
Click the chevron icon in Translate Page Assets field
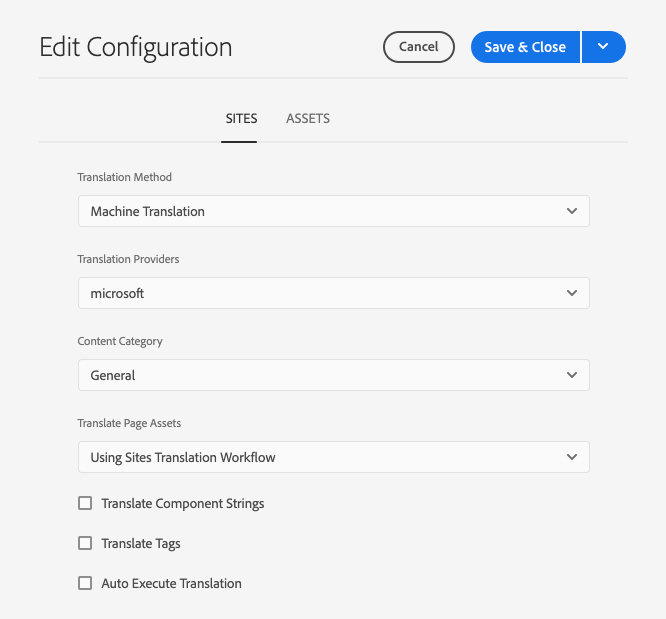pyautogui.click(x=572, y=457)
